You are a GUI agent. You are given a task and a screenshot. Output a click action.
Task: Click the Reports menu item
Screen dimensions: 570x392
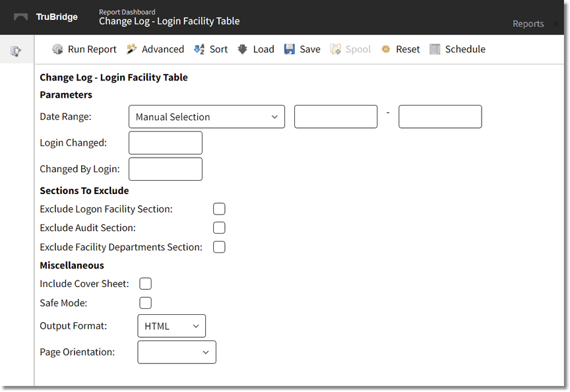pos(528,23)
